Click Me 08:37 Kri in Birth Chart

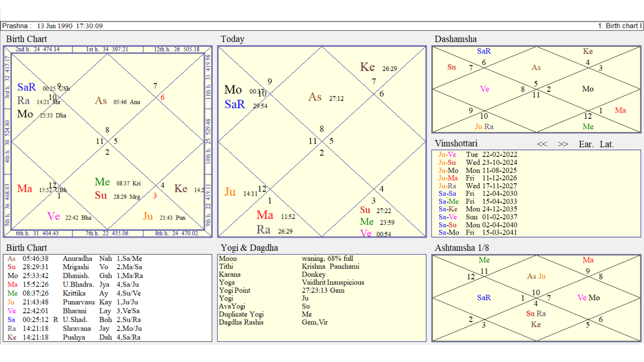(x=118, y=182)
